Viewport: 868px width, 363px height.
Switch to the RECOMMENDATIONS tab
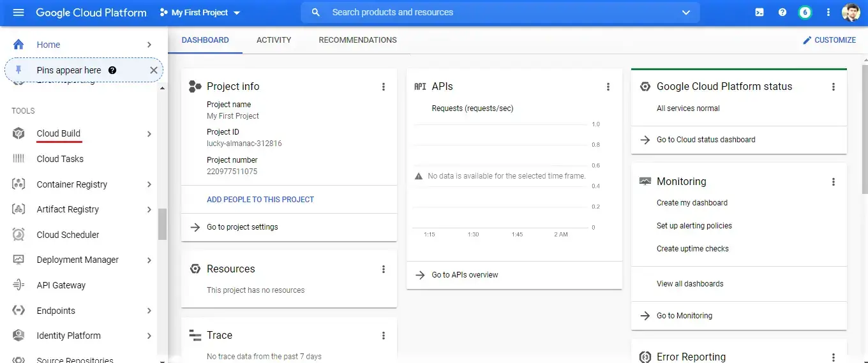[357, 40]
